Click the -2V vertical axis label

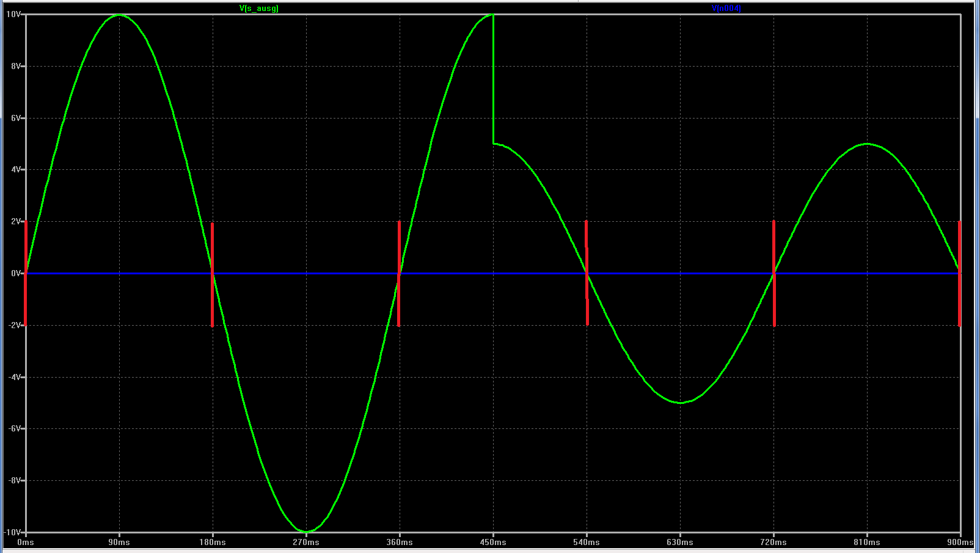click(15, 325)
